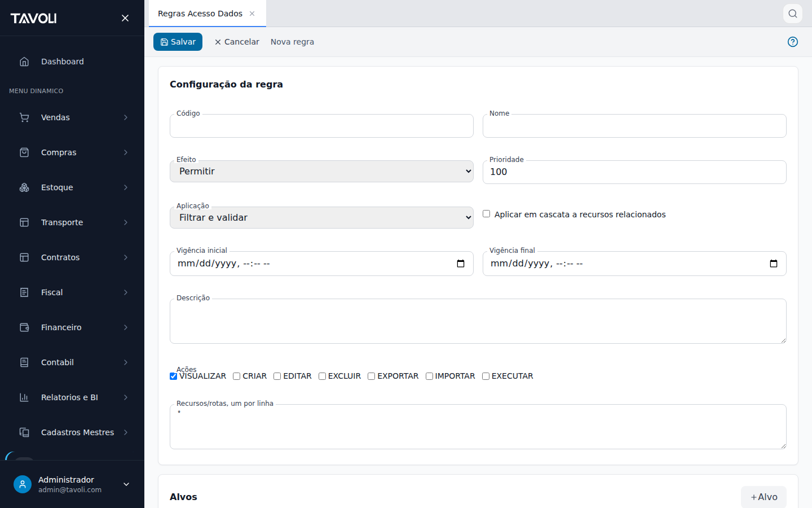Click the MENU DINAMICO label
Image resolution: width=812 pixels, height=508 pixels.
36,91
